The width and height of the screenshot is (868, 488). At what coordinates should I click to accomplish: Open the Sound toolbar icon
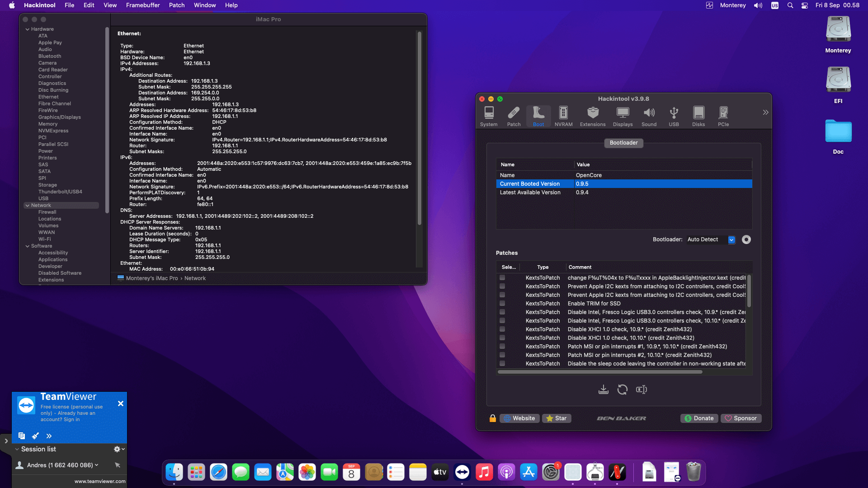(649, 116)
